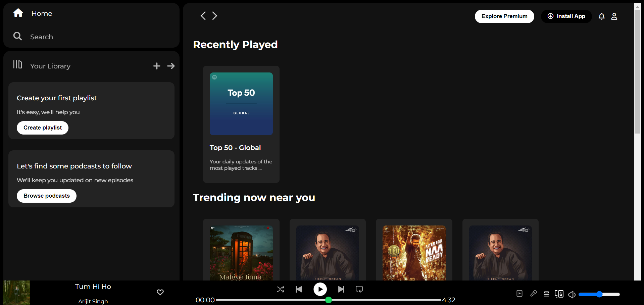Open Search from the sidebar label
Viewport: 644px width, 305px height.
(x=42, y=37)
